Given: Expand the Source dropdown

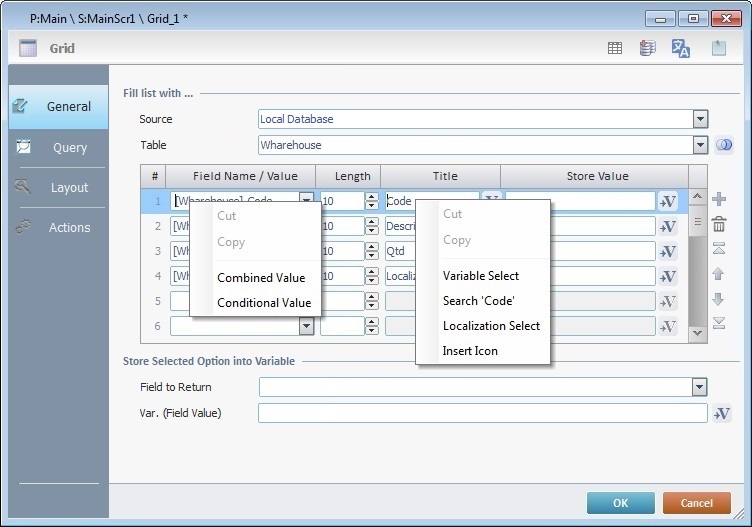Looking at the screenshot, I should click(x=700, y=119).
